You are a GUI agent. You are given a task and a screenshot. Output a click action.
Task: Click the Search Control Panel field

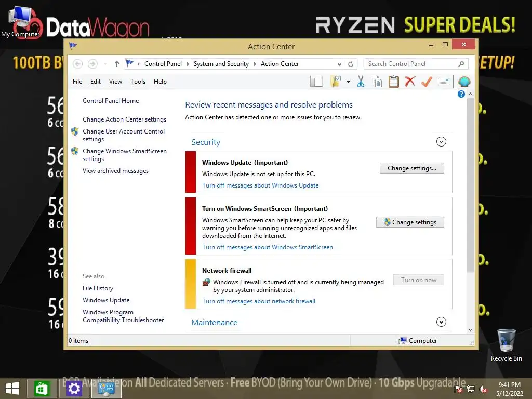point(416,64)
